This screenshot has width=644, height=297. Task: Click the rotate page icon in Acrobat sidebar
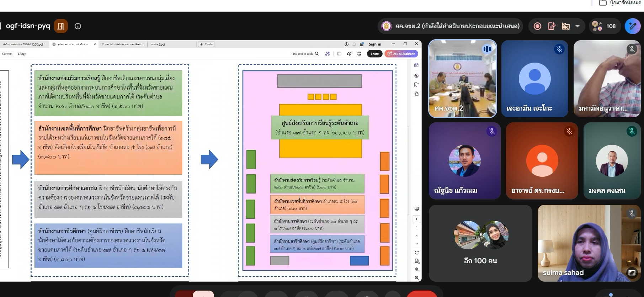417,253
